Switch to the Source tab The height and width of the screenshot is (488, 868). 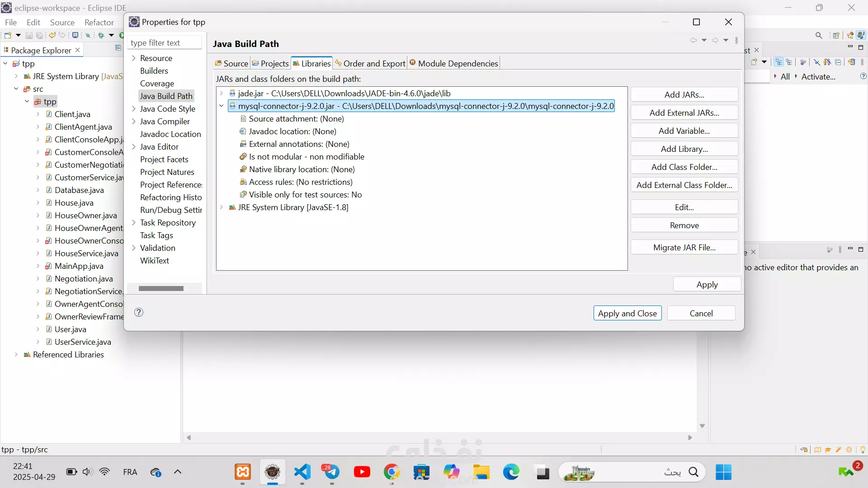click(231, 63)
